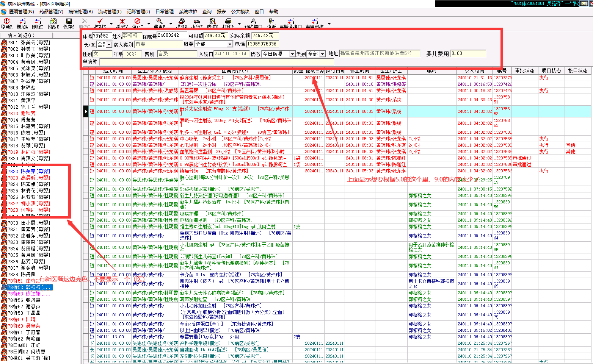Expand the arrow next to 费用 button
The image size is (593, 364).
tap(171, 23)
